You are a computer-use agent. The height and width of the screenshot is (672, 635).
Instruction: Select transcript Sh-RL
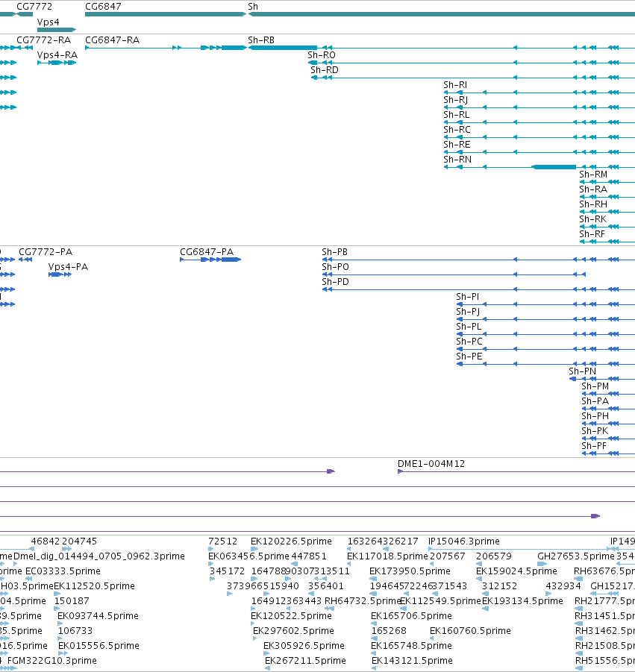[457, 115]
